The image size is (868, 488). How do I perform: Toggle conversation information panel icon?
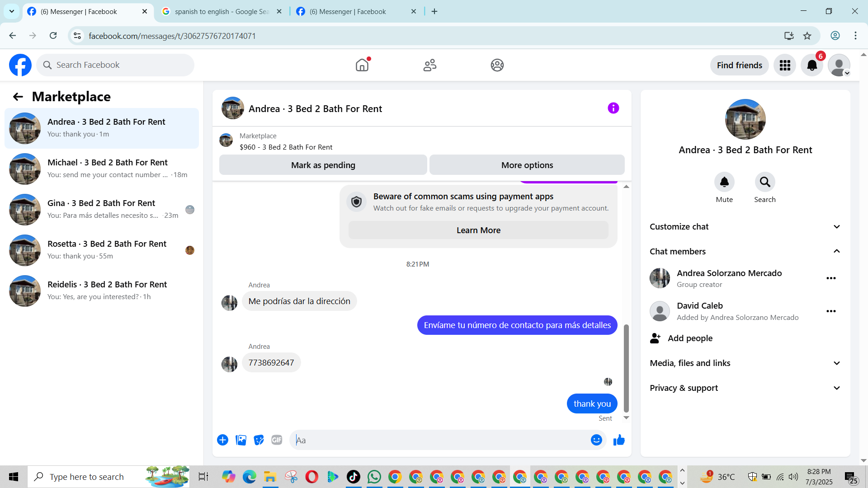pyautogui.click(x=613, y=108)
